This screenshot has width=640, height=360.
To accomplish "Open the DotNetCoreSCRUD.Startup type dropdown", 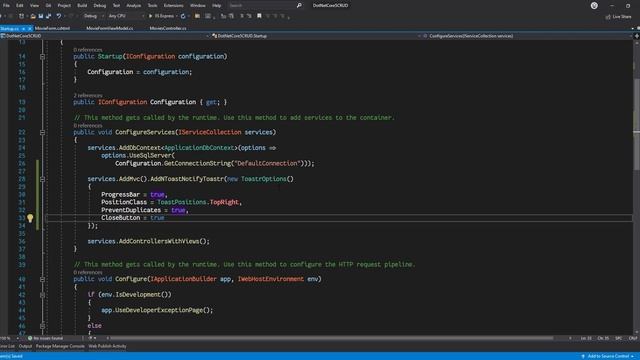I will tap(316, 36).
